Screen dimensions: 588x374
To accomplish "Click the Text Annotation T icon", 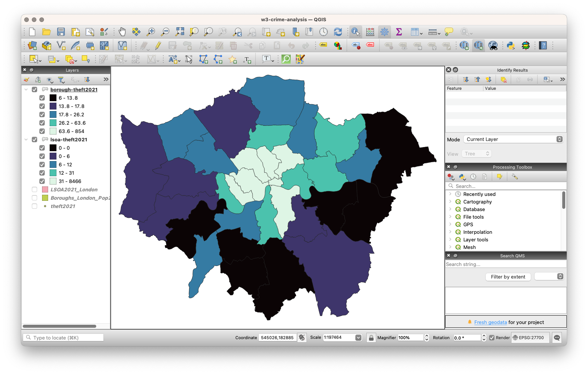I will point(267,59).
